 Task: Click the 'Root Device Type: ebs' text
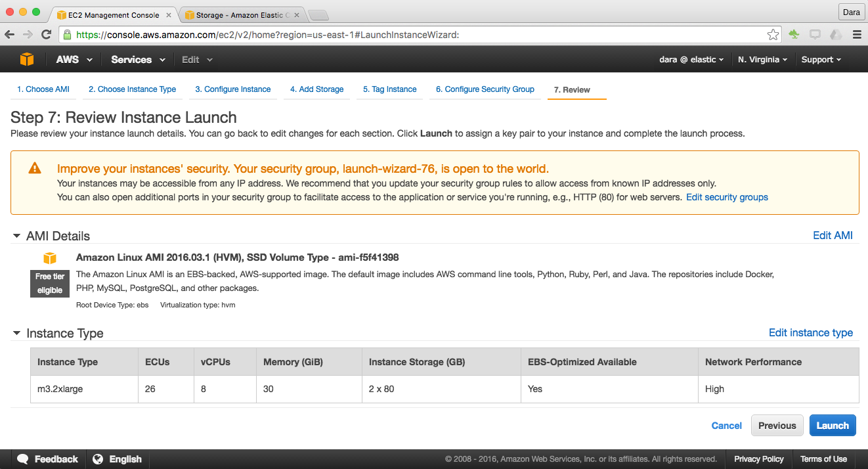click(x=112, y=305)
